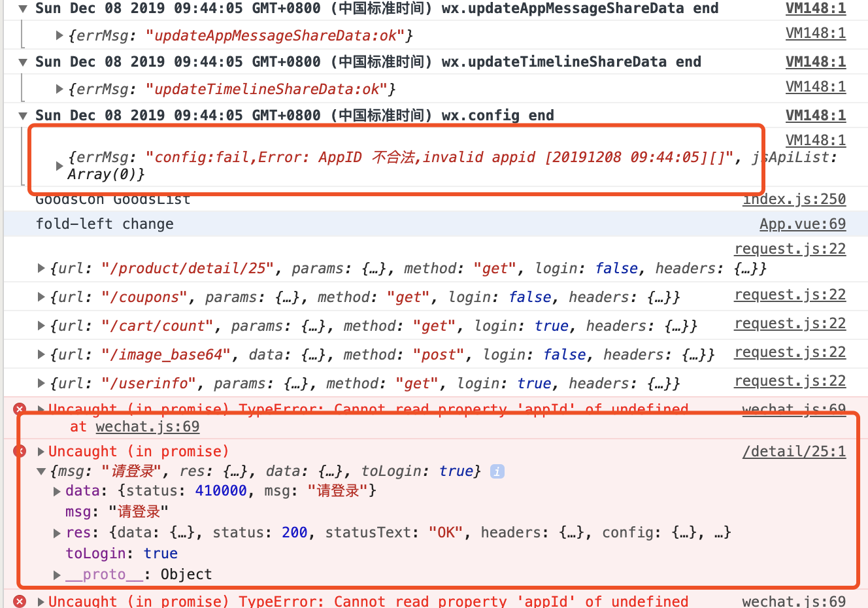Expand the updateTimelineShareData:ok errMsg object
Viewport: 868px width, 608px height.
tap(59, 89)
